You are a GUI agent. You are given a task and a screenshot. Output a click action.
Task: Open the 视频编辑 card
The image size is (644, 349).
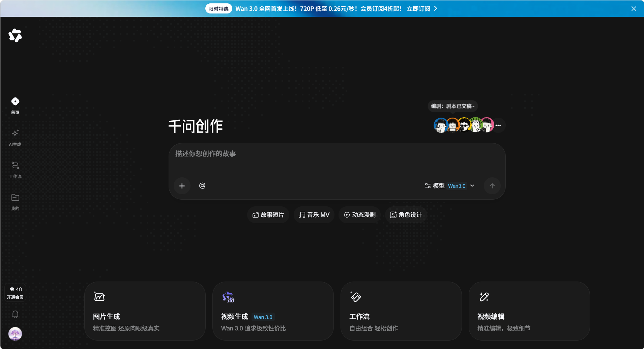[x=529, y=311]
